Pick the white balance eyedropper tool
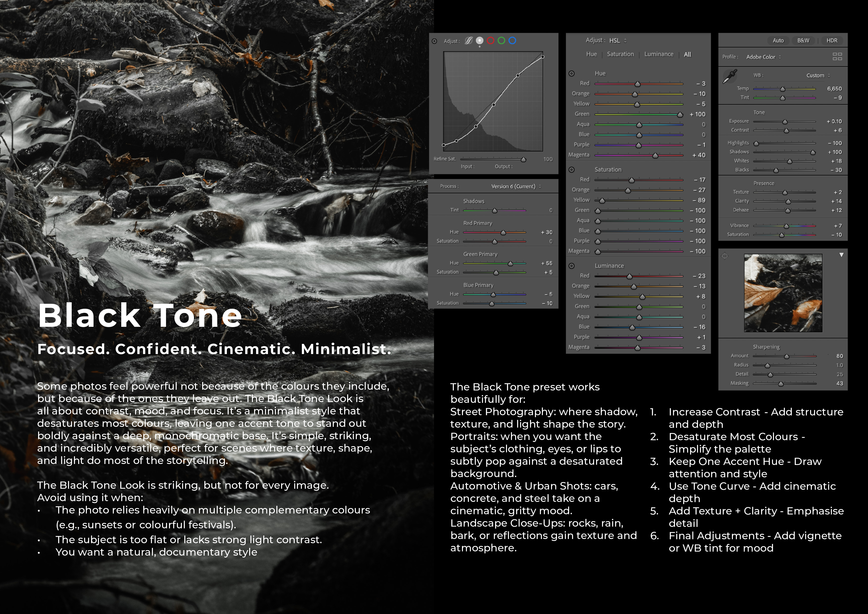Viewport: 868px width, 614px height. (730, 77)
